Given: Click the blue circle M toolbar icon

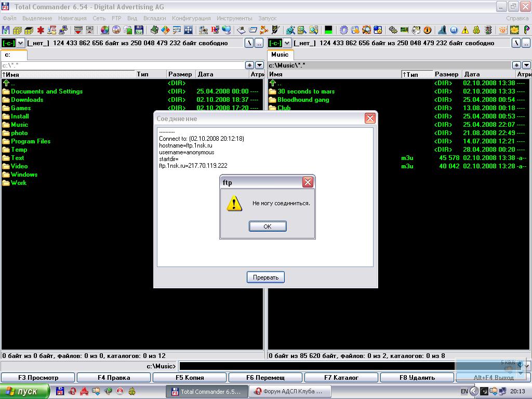Looking at the screenshot, I should tap(454, 30).
